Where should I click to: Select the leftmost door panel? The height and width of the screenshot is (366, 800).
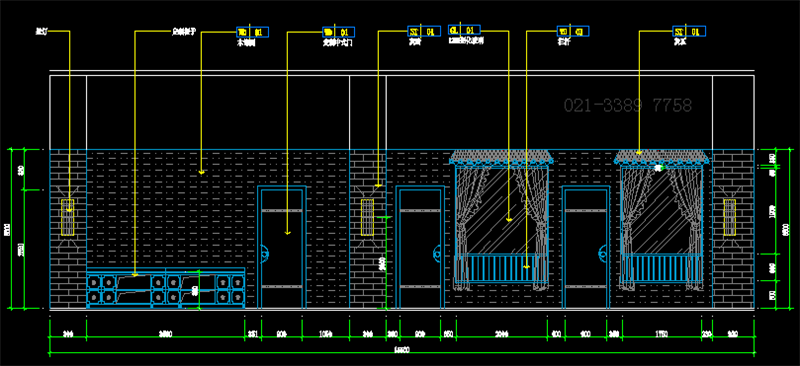282,249
